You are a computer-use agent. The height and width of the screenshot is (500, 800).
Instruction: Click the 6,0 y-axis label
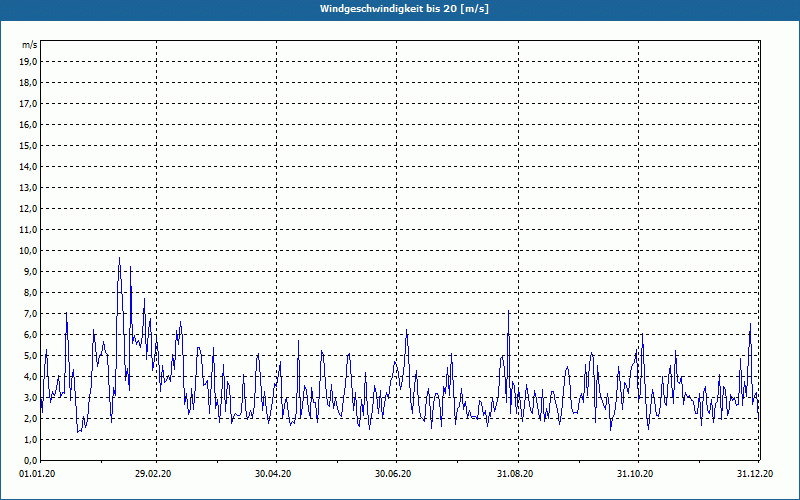pyautogui.click(x=30, y=335)
